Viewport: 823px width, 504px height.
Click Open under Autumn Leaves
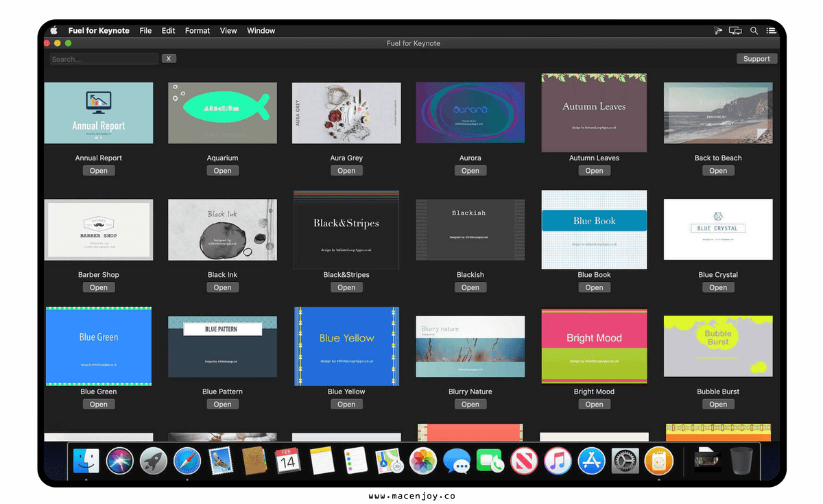click(595, 171)
